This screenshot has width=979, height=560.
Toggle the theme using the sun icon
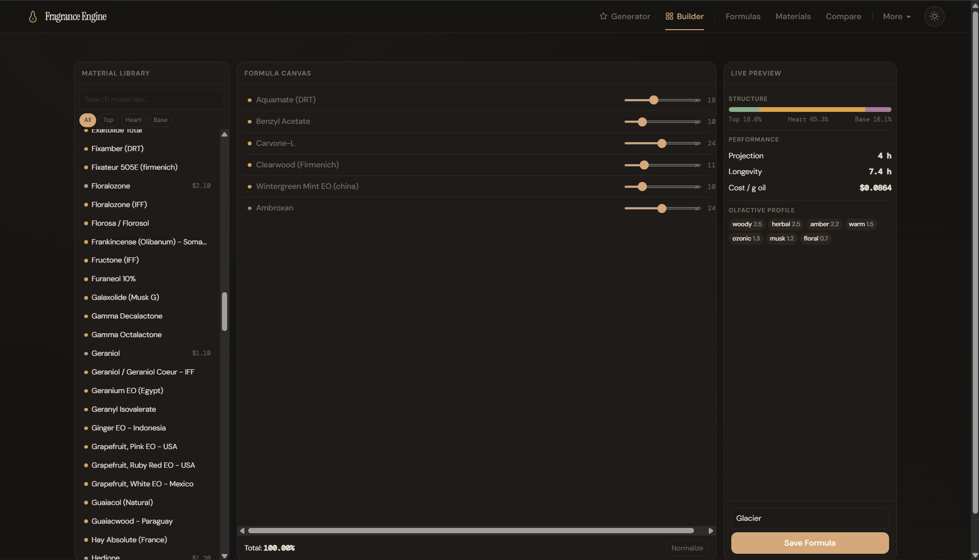coord(934,16)
